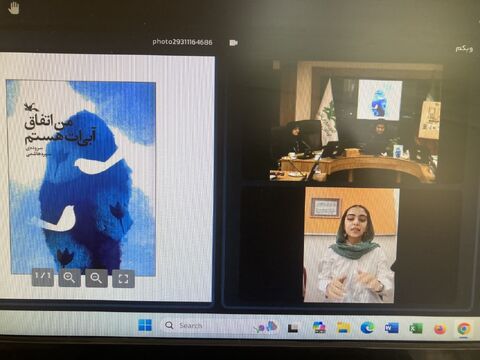Image resolution: width=480 pixels, height=360 pixels.
Task: Click the webcam panel label at top right
Action: (464, 49)
